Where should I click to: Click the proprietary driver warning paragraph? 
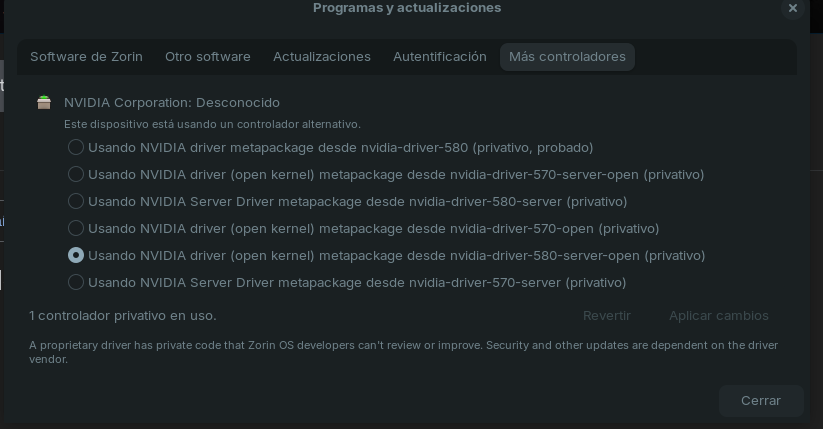[403, 352]
